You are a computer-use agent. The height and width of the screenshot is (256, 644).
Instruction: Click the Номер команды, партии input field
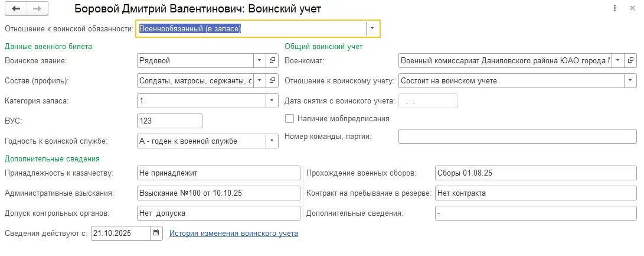pos(518,136)
